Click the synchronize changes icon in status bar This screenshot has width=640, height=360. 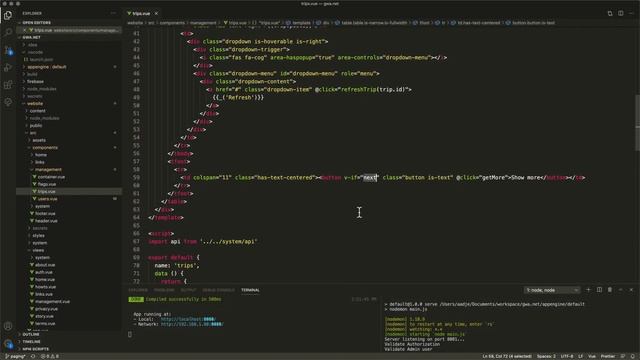pyautogui.click(x=33, y=356)
